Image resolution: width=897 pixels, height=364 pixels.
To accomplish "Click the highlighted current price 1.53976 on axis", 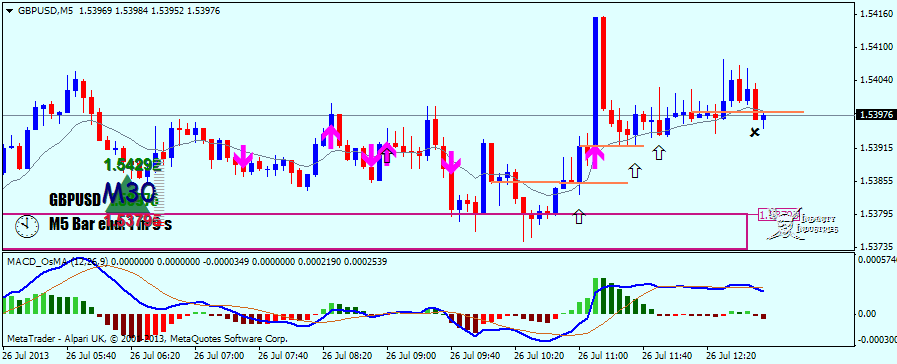I will [876, 115].
